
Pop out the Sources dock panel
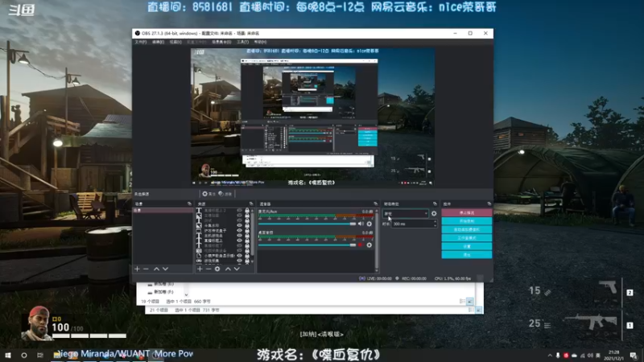pyautogui.click(x=251, y=204)
